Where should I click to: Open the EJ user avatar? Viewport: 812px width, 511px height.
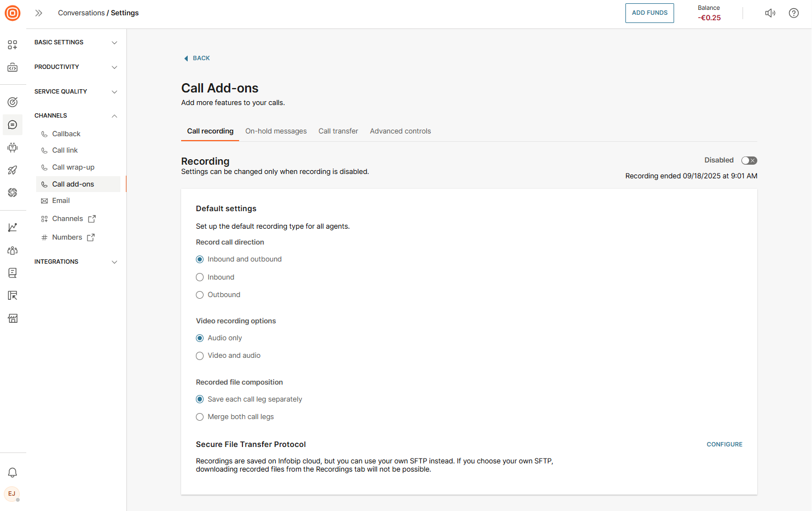click(12, 493)
